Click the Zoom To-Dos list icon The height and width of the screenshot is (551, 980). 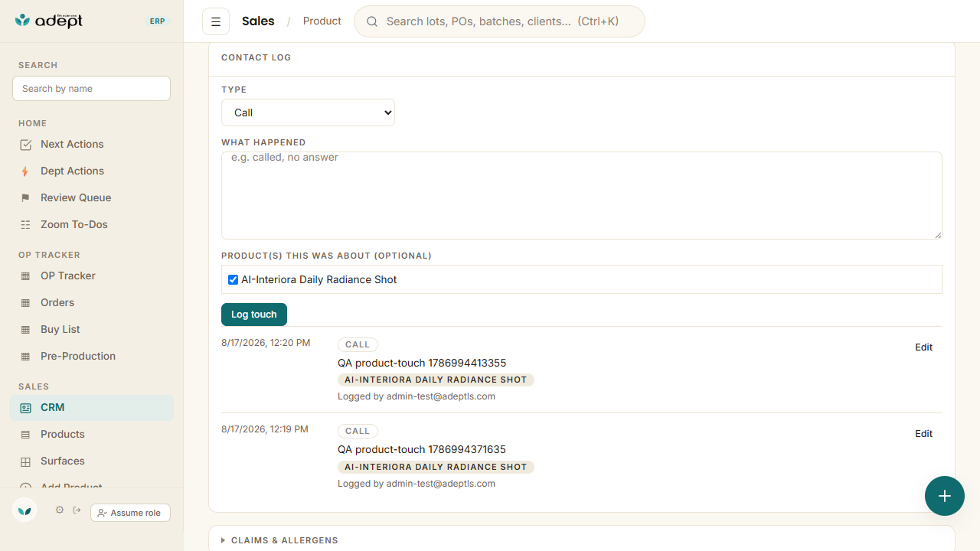(x=25, y=225)
